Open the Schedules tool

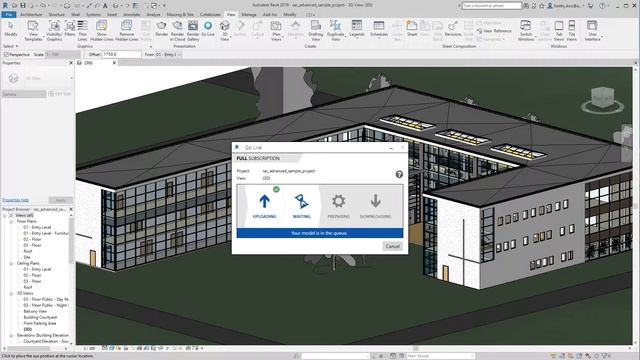379,29
